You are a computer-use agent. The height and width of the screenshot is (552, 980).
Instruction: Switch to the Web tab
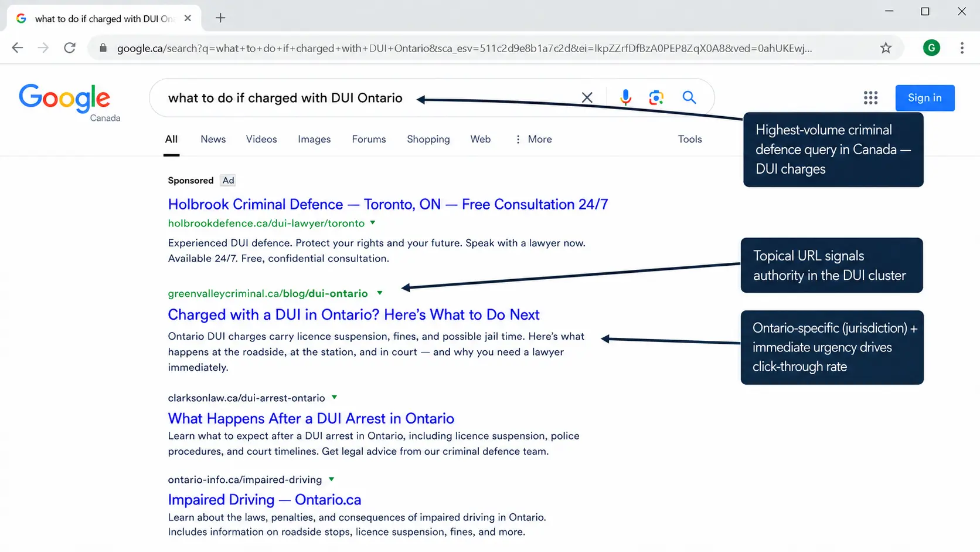click(x=481, y=140)
